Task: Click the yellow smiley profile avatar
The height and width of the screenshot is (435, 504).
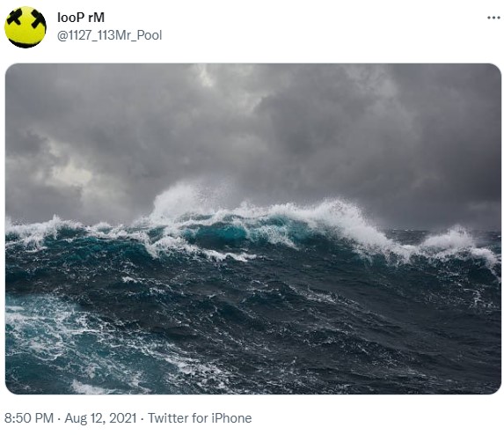Action: tap(26, 27)
